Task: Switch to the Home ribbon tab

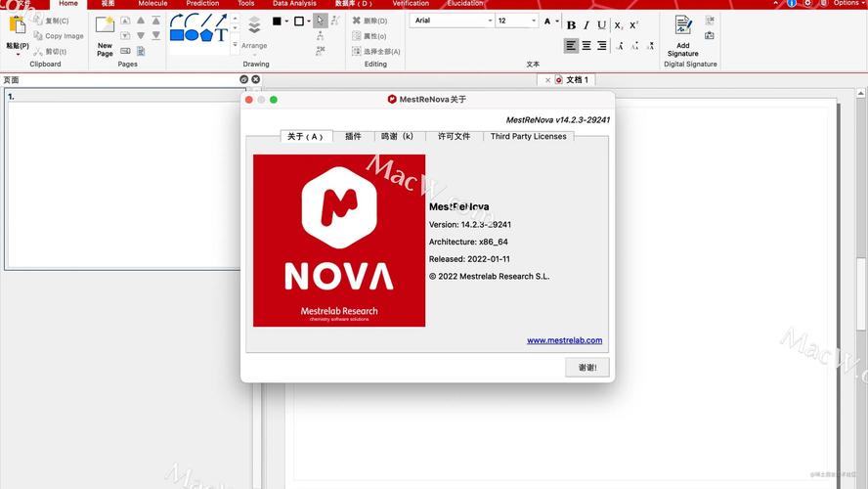Action: (68, 3)
